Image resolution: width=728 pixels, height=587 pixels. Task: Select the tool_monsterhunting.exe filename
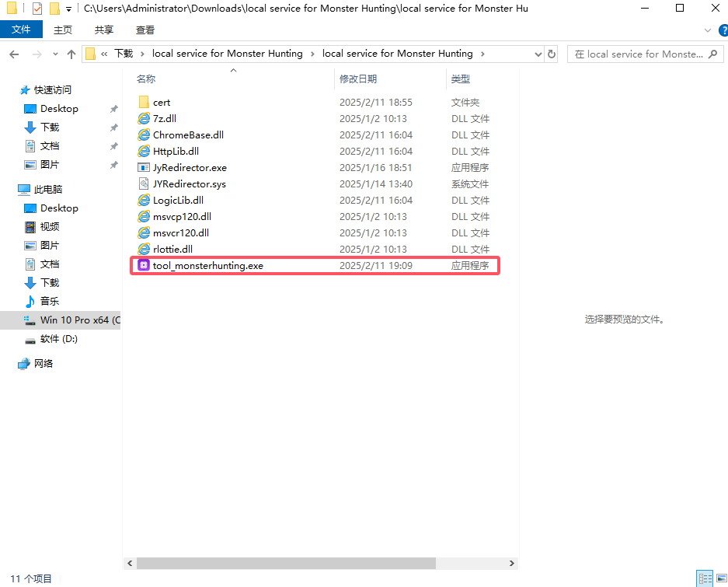(208, 265)
